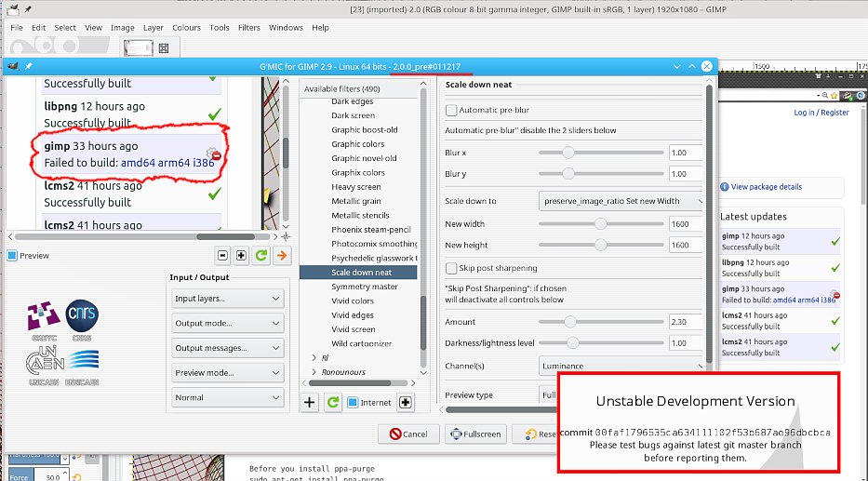The height and width of the screenshot is (481, 868).
Task: Click the Amount slider
Action: [x=601, y=322]
